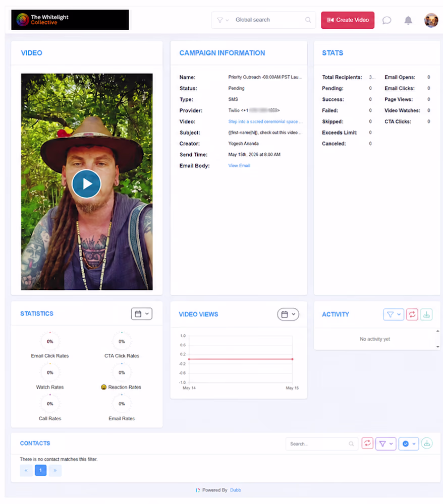The width and height of the screenshot is (443, 504).
Task: Click the Email Rates gauge
Action: pyautogui.click(x=122, y=404)
